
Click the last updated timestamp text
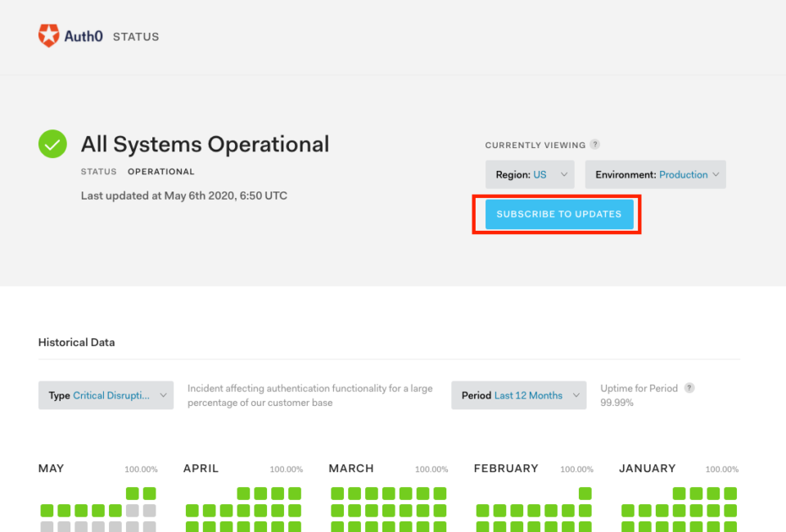click(x=183, y=195)
